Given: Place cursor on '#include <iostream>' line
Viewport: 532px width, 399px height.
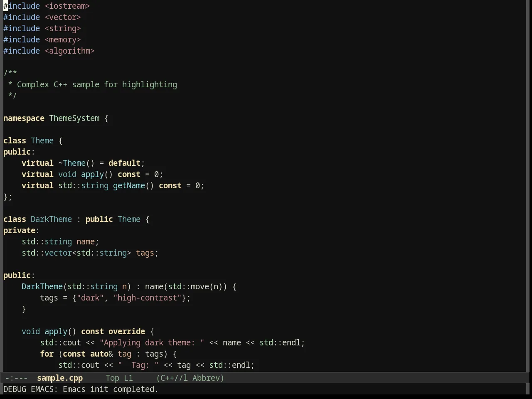Looking at the screenshot, I should pyautogui.click(x=47, y=6).
